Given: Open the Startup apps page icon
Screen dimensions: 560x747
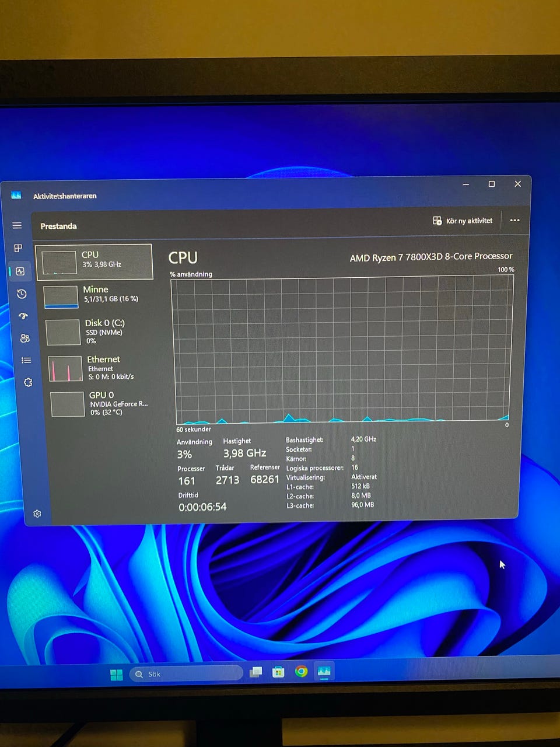Looking at the screenshot, I should coord(23,316).
